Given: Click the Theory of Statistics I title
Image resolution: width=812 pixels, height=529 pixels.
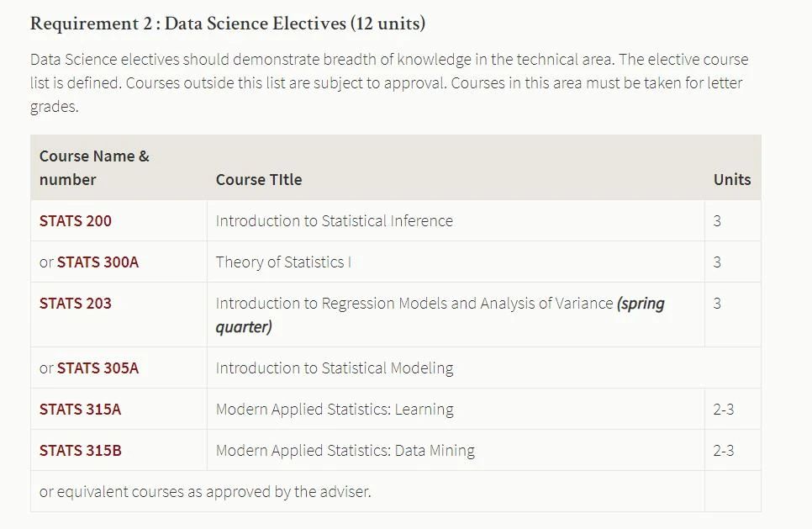Looking at the screenshot, I should tap(284, 262).
